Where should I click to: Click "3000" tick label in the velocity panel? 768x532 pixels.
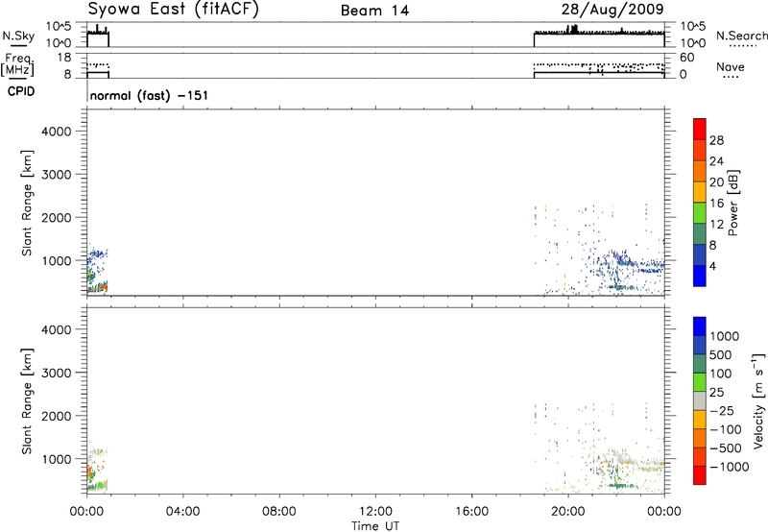point(57,373)
